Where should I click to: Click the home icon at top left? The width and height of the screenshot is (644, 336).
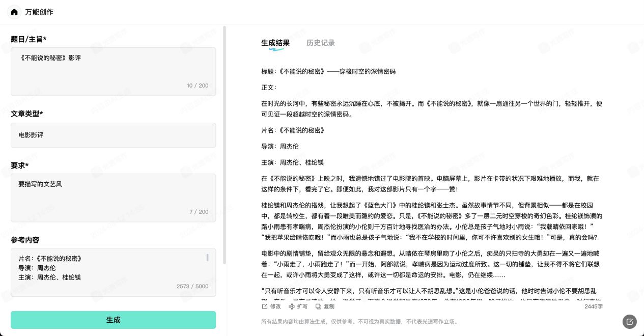coord(14,12)
